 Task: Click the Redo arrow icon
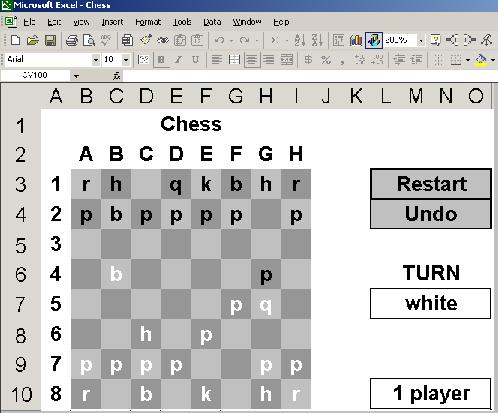click(x=244, y=40)
